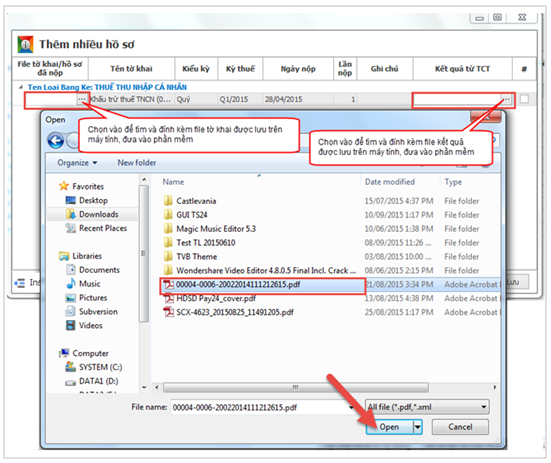Click the Open button
Viewport: 551px width, 463px height.
pos(389,427)
